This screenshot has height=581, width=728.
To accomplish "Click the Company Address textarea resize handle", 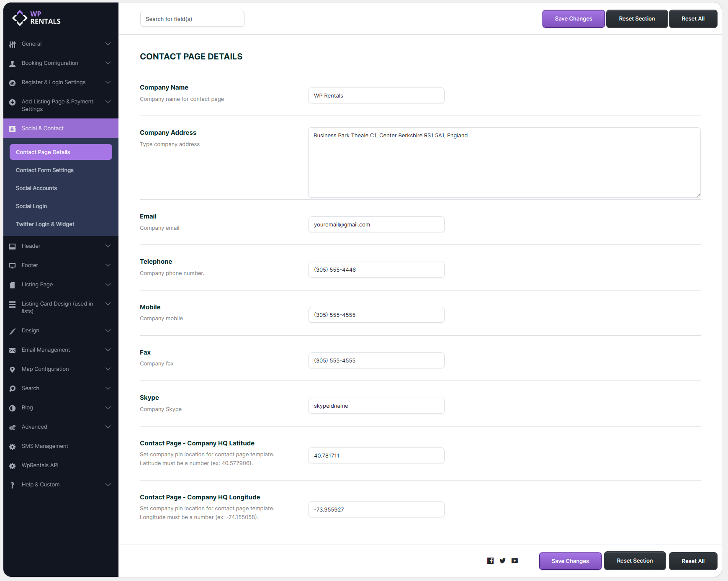I will click(698, 195).
